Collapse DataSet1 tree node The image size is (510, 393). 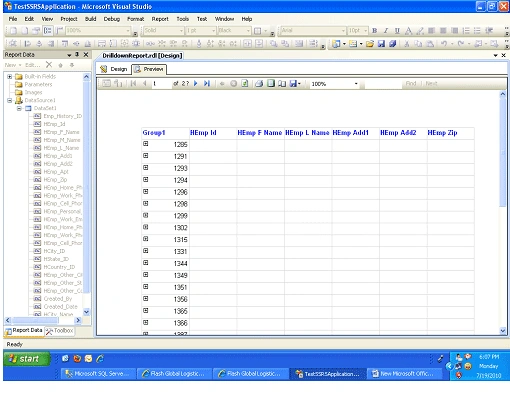click(x=19, y=108)
